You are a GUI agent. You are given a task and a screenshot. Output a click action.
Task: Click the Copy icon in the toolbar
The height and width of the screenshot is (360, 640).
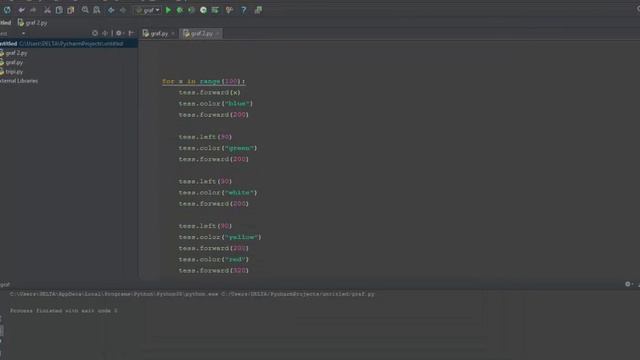tap(59, 10)
